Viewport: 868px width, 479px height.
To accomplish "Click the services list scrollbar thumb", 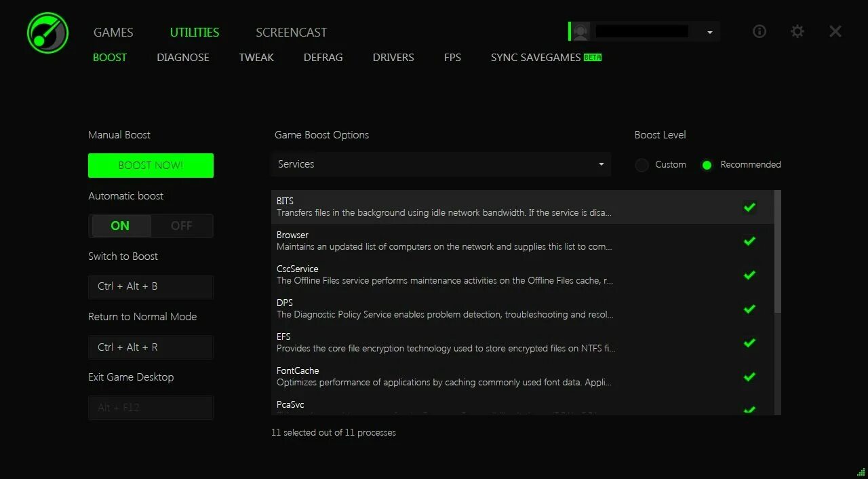I will 778,251.
